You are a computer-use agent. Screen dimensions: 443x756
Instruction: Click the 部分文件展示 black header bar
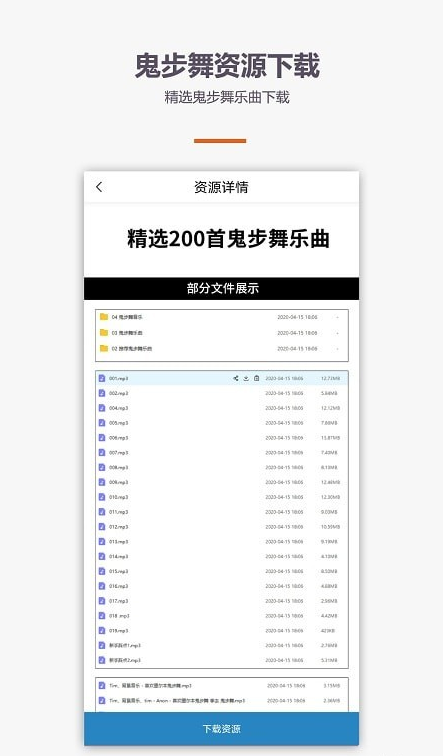click(221, 288)
